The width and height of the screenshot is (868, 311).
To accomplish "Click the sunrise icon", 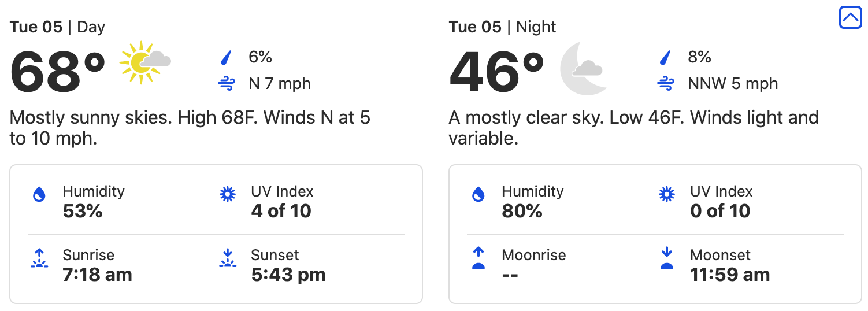I will [39, 258].
